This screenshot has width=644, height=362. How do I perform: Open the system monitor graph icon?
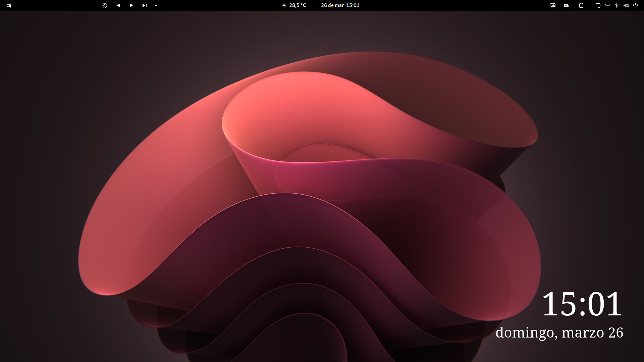553,5
